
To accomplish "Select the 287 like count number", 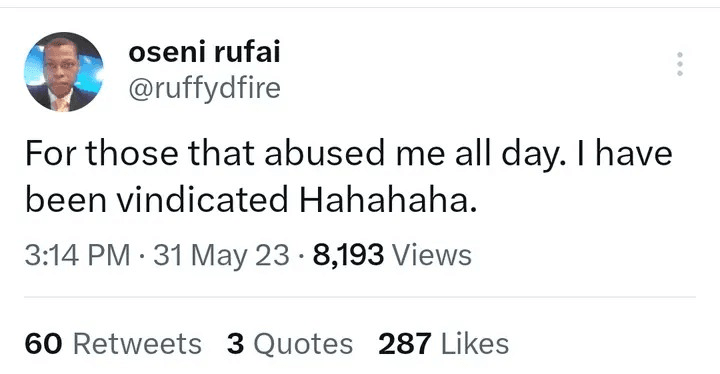I will pos(405,344).
